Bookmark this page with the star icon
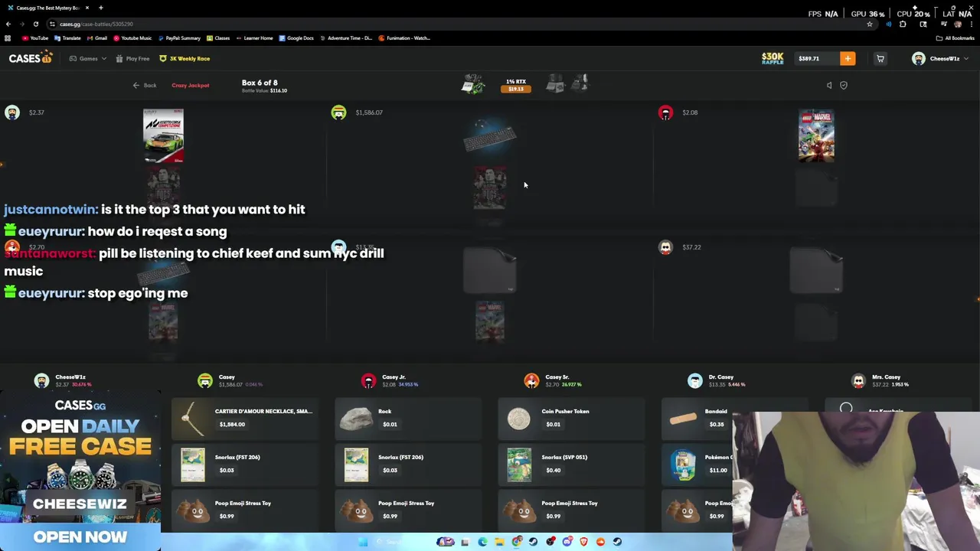This screenshot has width=980, height=551. pyautogui.click(x=870, y=24)
